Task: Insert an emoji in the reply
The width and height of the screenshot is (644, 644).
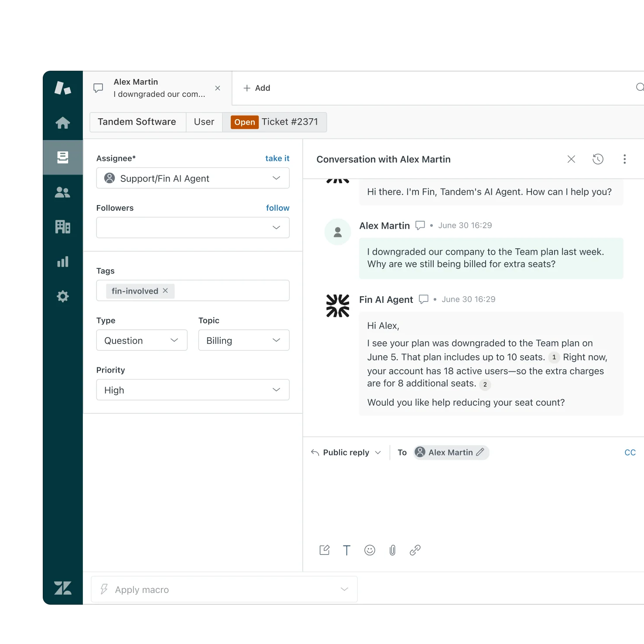Action: tap(370, 550)
